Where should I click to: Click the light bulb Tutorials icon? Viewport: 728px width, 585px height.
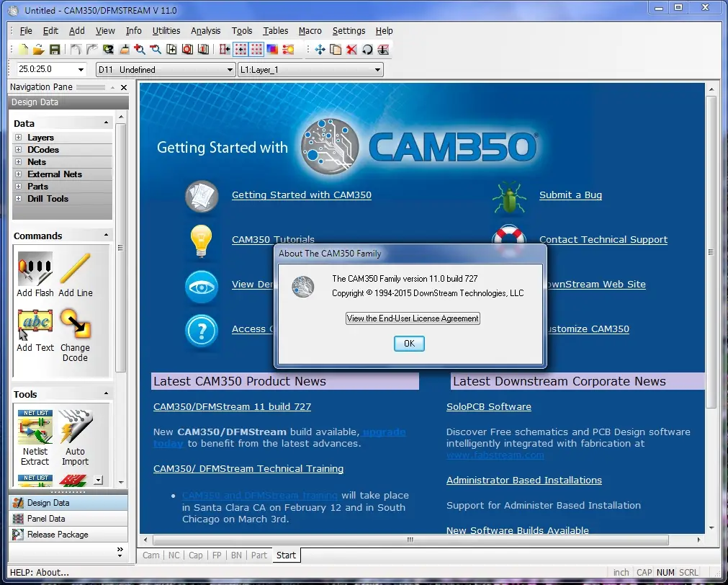pyautogui.click(x=201, y=241)
